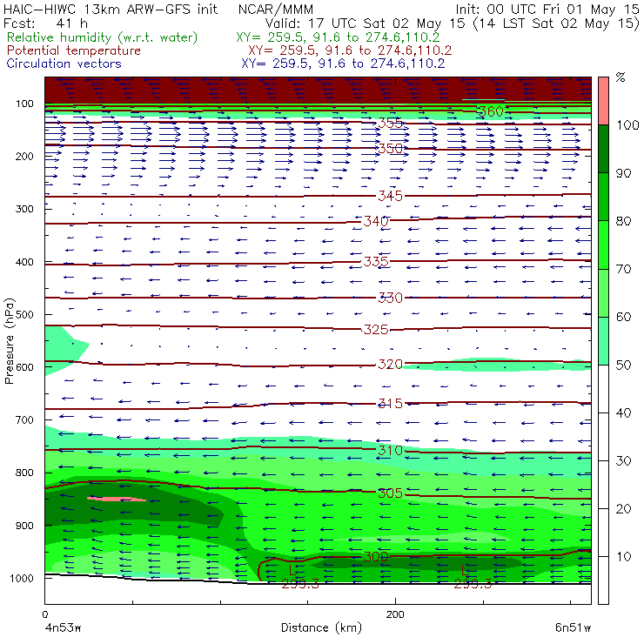
Task: Click the blue "Circulation vectors" legend label
Action: tap(64, 64)
